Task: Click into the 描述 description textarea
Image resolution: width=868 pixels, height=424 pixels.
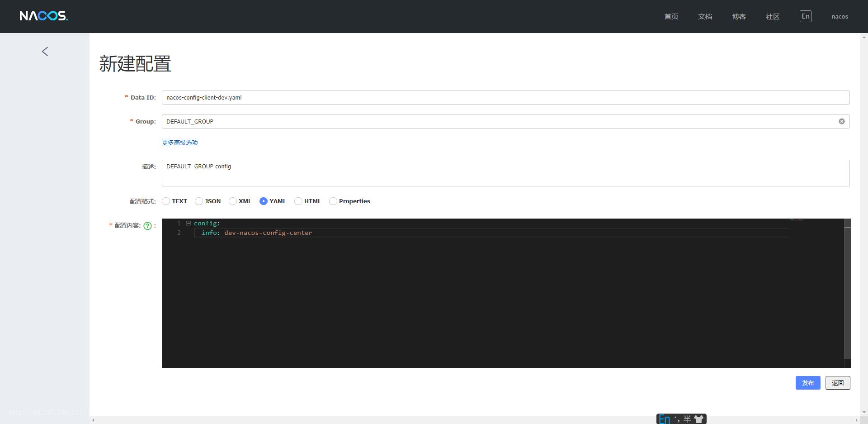Action: click(506, 173)
